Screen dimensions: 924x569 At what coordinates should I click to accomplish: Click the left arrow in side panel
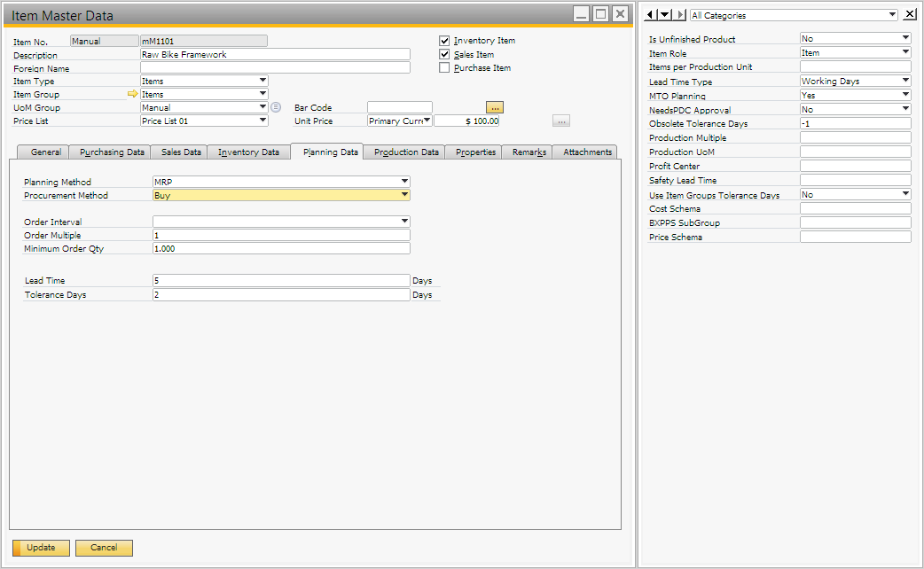pos(650,15)
